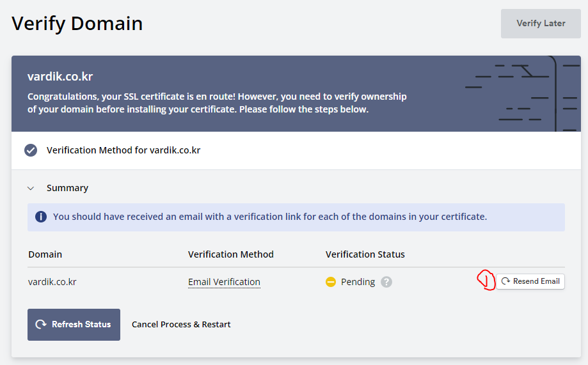Click the help question mark beside Pending
Viewport: 588px width, 365px height.
[386, 282]
